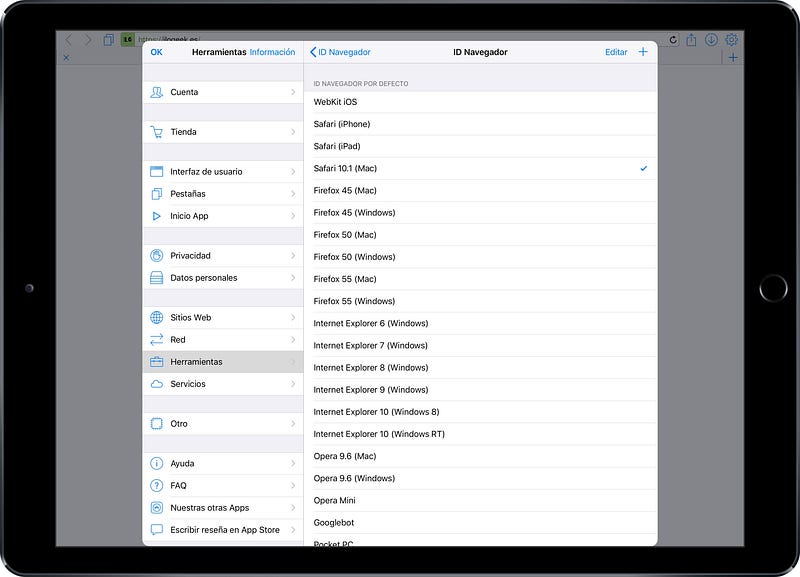Open the Cuenta account icon row
This screenshot has width=800, height=577.
pyautogui.click(x=157, y=92)
